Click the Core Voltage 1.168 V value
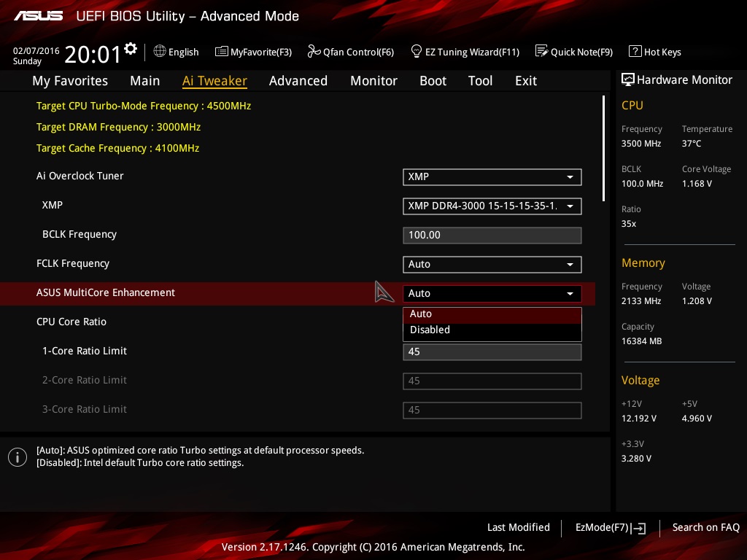The image size is (747, 560). (x=697, y=184)
